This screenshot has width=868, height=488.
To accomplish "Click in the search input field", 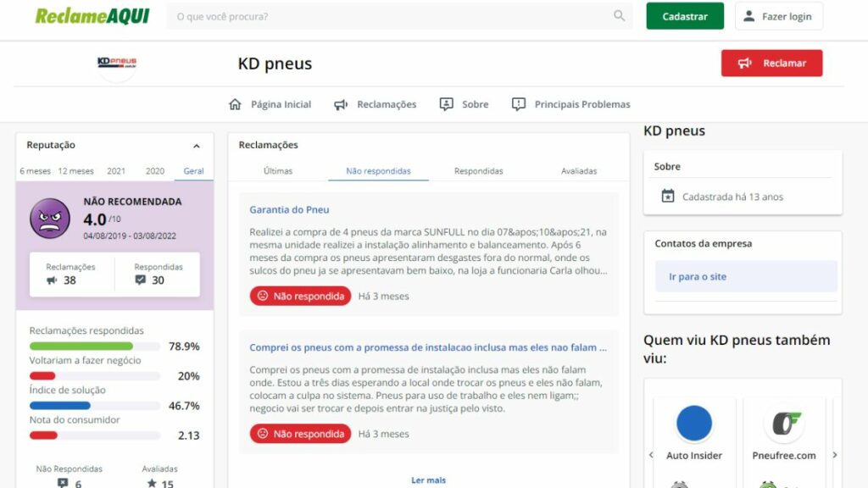I will [390, 16].
